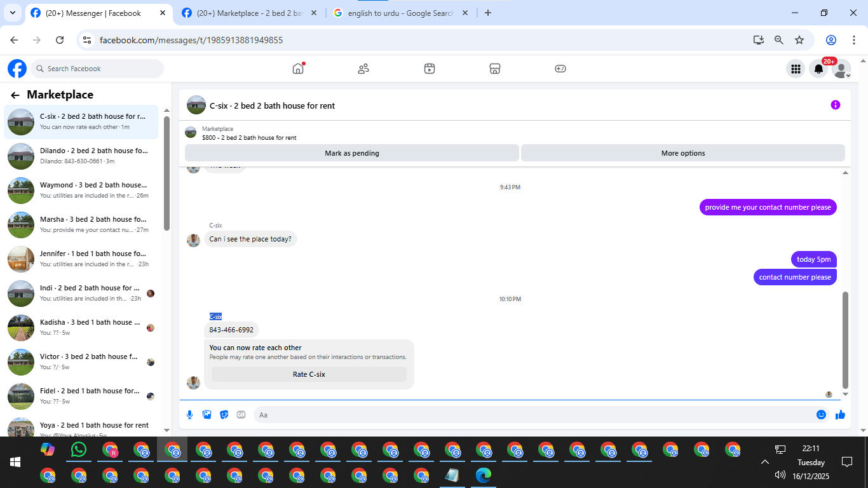Open the Marketplace storefront icon
This screenshot has width=868, height=488.
pyautogui.click(x=495, y=69)
